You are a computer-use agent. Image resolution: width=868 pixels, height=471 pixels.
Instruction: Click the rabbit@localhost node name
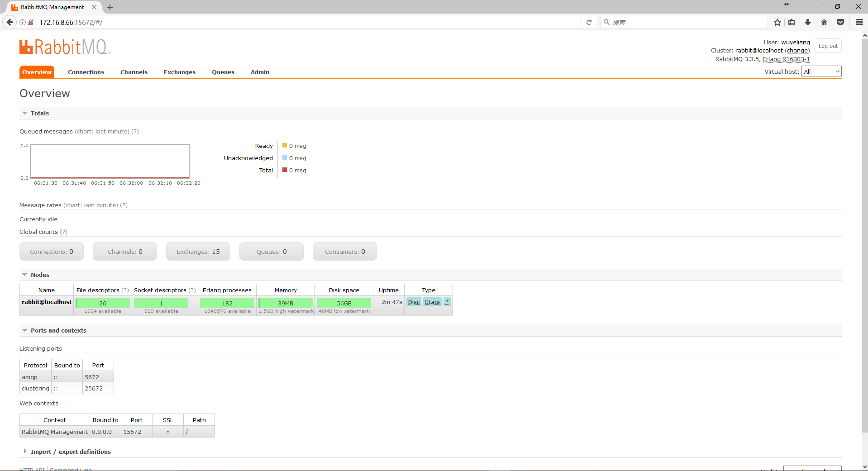coord(47,302)
